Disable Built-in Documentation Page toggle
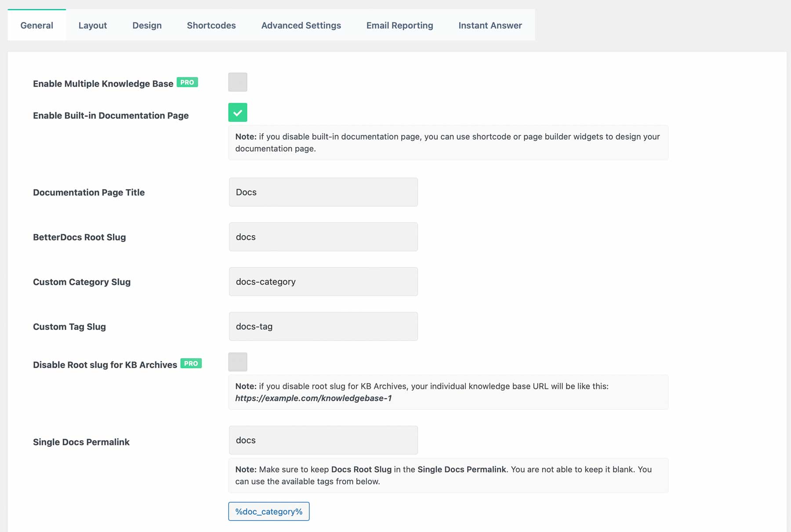The height and width of the screenshot is (532, 791). [237, 112]
